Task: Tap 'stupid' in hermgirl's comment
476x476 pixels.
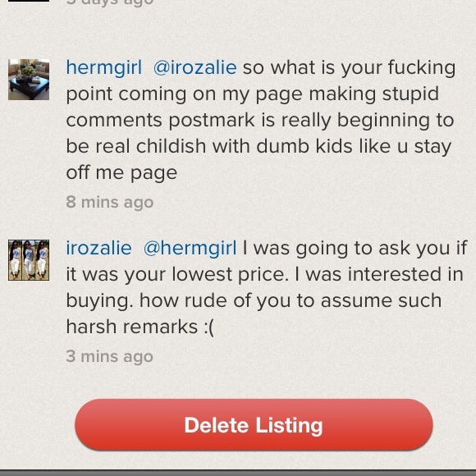Action: (x=410, y=94)
